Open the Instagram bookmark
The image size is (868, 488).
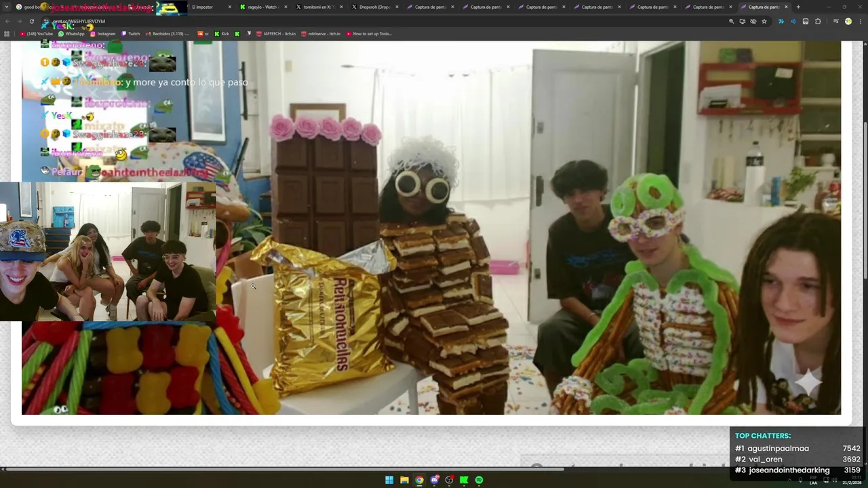(x=103, y=33)
